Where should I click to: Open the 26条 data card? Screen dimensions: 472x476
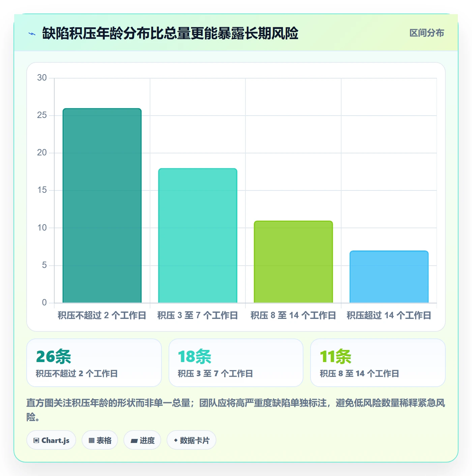pos(94,363)
